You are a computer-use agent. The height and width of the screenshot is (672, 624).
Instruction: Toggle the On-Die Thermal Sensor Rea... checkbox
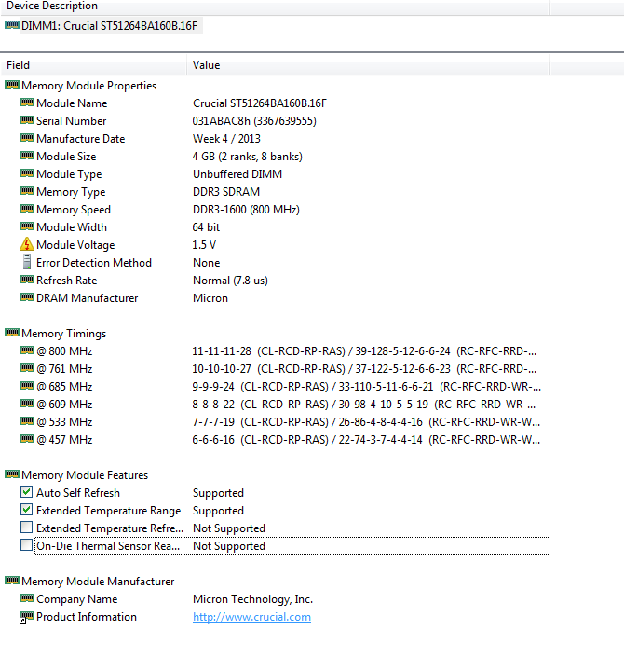pyautogui.click(x=27, y=544)
